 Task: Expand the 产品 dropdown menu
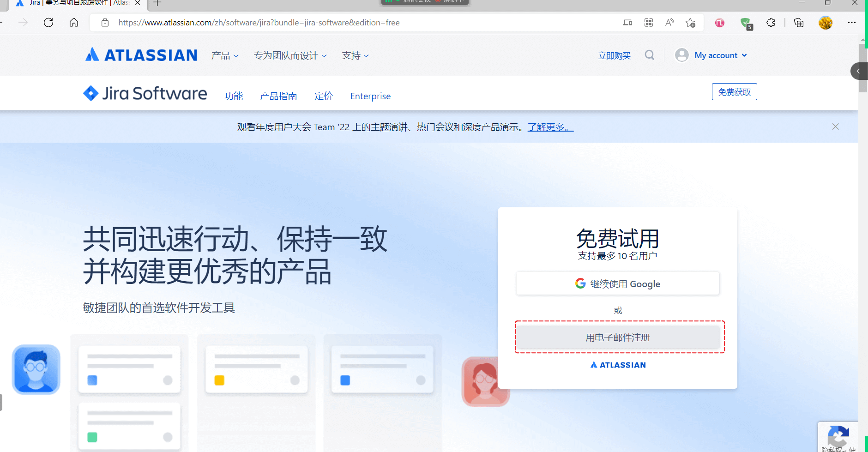tap(225, 55)
